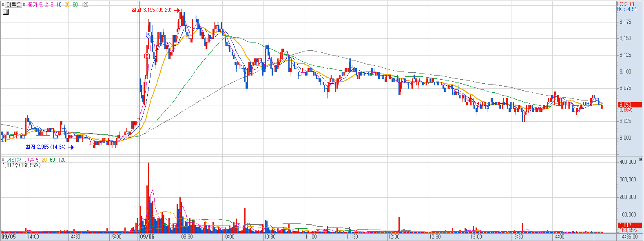
Task: Click the 09:30 time axis label
Action: point(187,237)
